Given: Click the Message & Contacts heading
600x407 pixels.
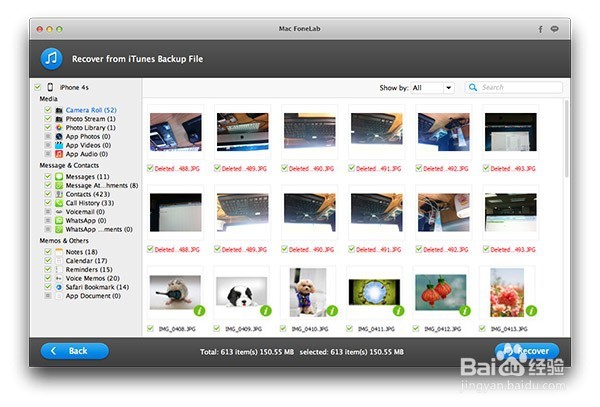Looking at the screenshot, I should point(69,165).
